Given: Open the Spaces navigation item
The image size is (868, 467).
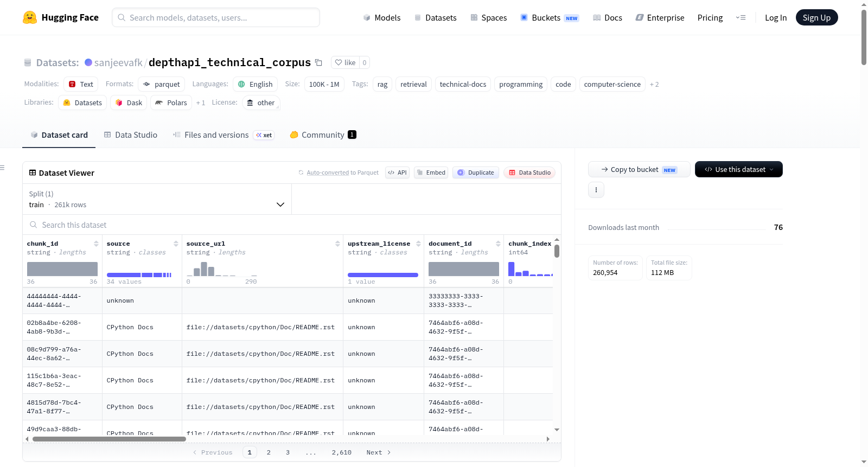Looking at the screenshot, I should [x=489, y=17].
